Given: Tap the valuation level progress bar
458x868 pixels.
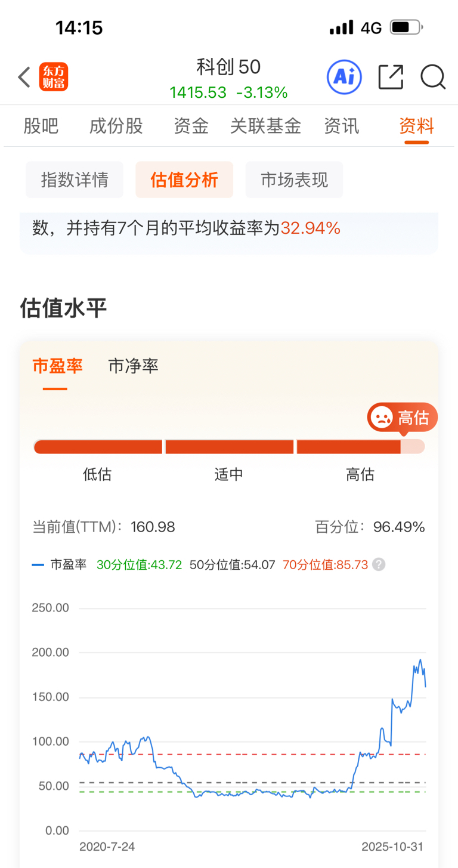Looking at the screenshot, I should pyautogui.click(x=229, y=447).
